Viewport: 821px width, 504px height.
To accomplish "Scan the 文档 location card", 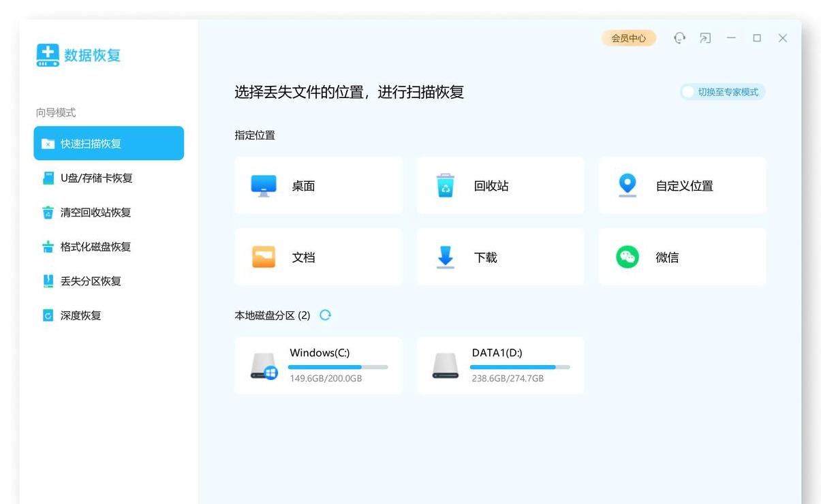I will (x=319, y=257).
